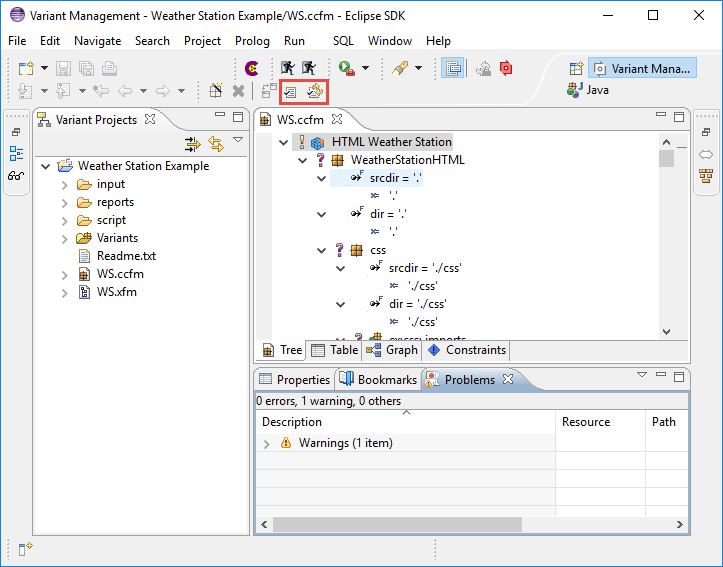The image size is (723, 567).
Task: Sort by the Resource column header
Action: (600, 422)
